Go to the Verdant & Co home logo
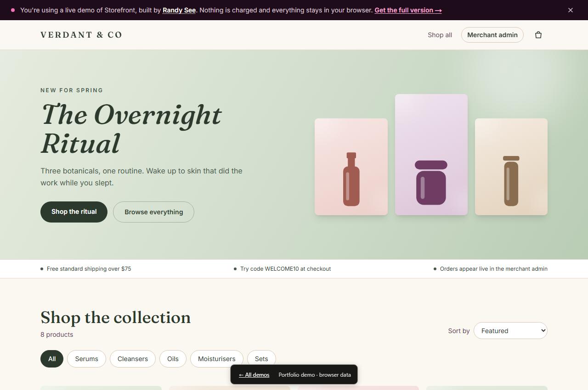 [x=81, y=35]
